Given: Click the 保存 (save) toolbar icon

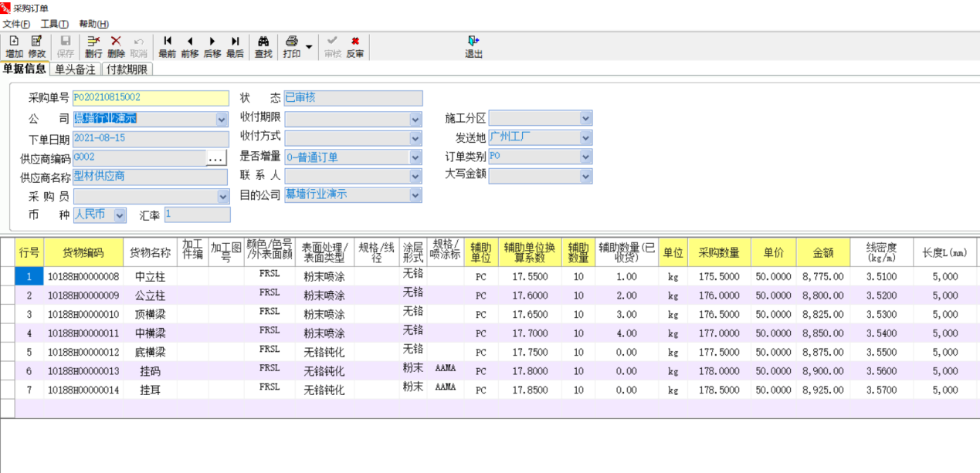Looking at the screenshot, I should click(x=66, y=47).
